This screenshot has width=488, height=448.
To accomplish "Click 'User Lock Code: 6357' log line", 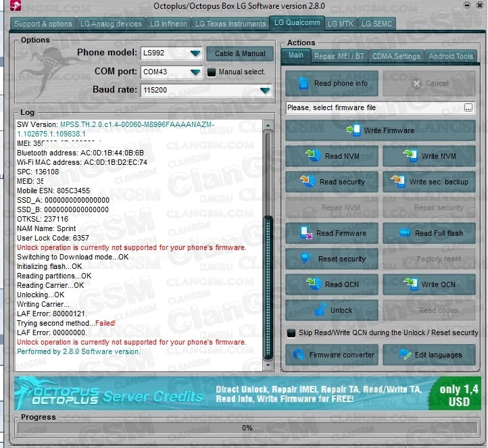I will pyautogui.click(x=53, y=238).
